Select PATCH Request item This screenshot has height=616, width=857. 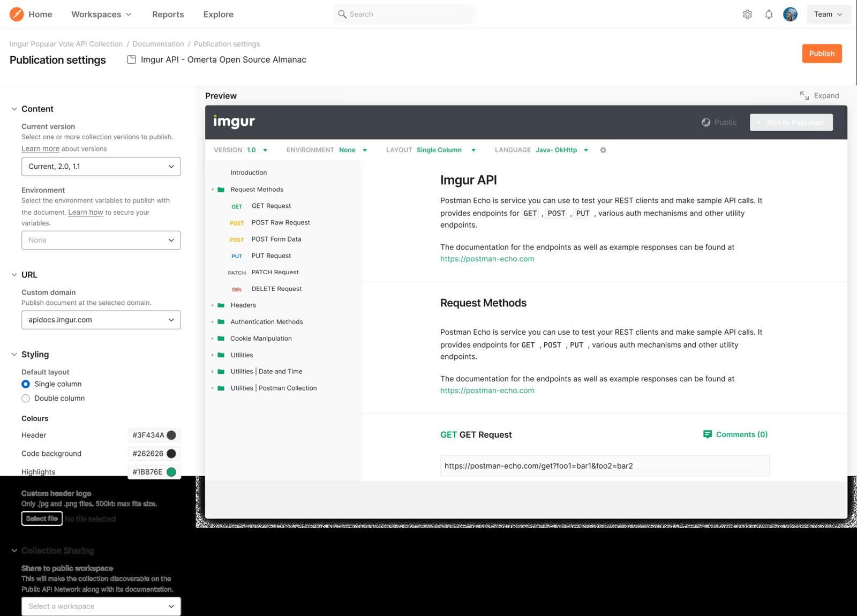[275, 272]
